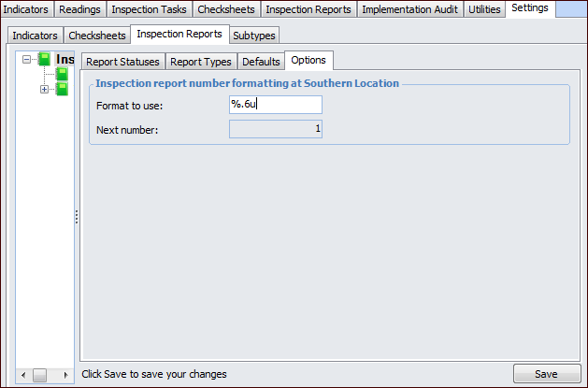Save the changes with Save button
The width and height of the screenshot is (588, 388).
pyautogui.click(x=546, y=374)
